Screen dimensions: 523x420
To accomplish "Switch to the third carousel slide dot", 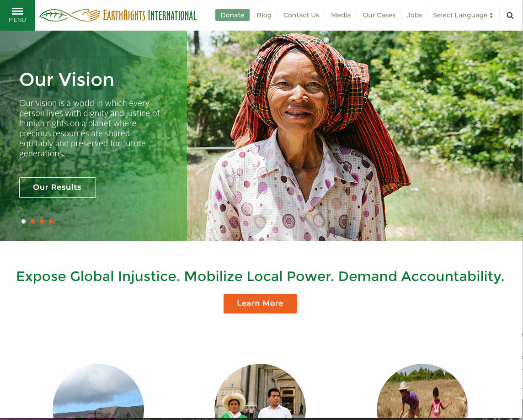I will point(42,221).
